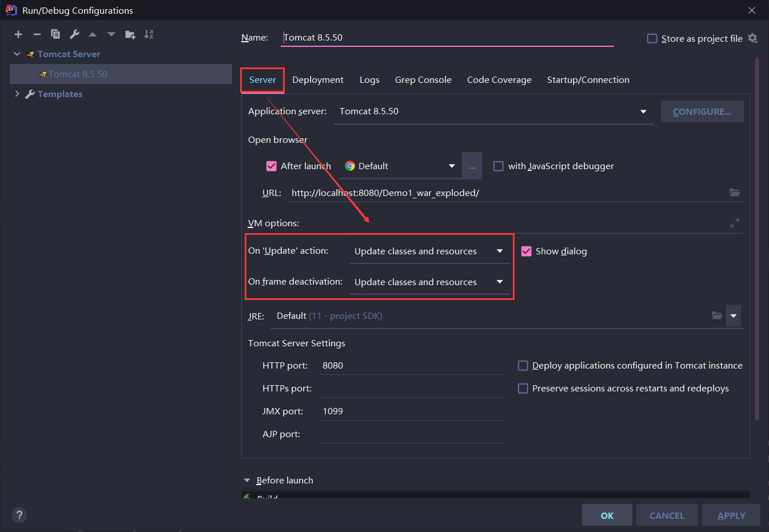769x532 pixels.
Task: Check Preserve sessions across restarts and redeploys
Action: pos(523,389)
